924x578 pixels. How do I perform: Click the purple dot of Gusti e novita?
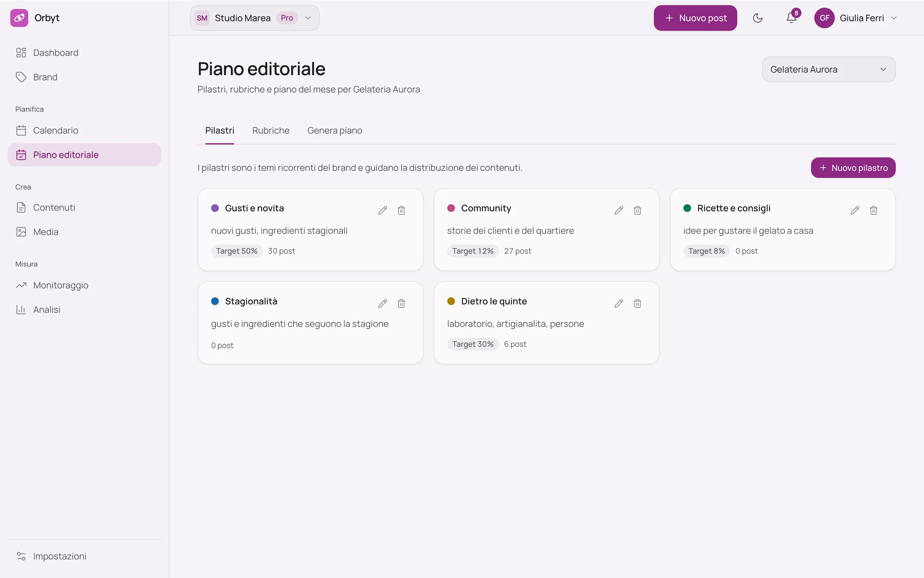pyautogui.click(x=215, y=208)
